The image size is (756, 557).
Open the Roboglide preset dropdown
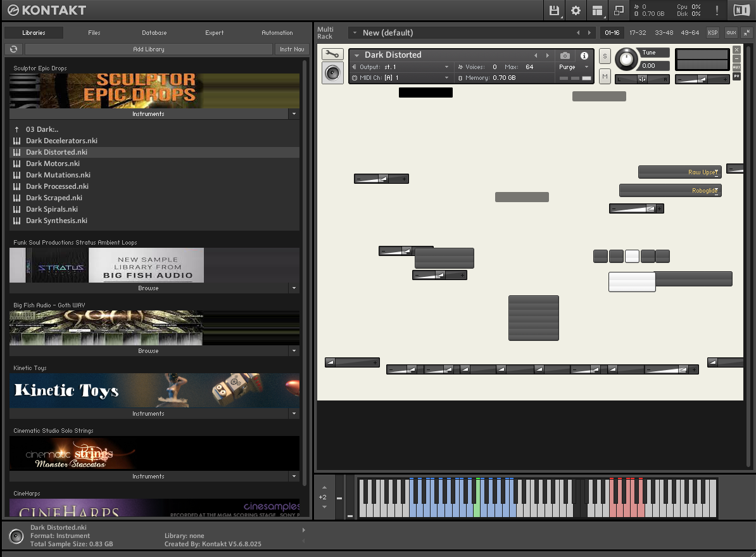(x=670, y=191)
